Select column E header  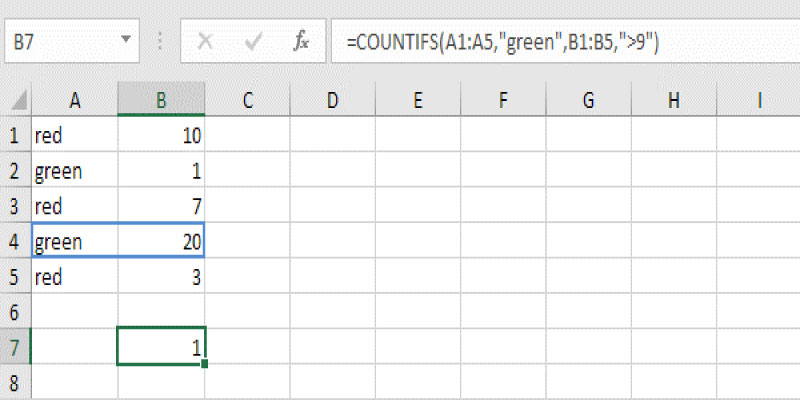point(418,100)
